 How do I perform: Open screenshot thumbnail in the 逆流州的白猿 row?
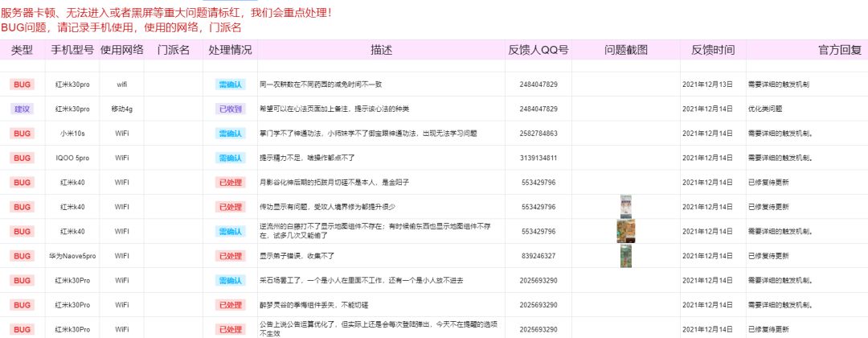coord(626,231)
